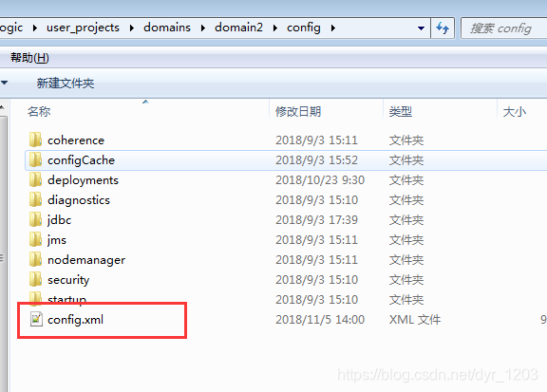Select the nodemanager folder name
This screenshot has height=392, width=547.
pos(86,260)
